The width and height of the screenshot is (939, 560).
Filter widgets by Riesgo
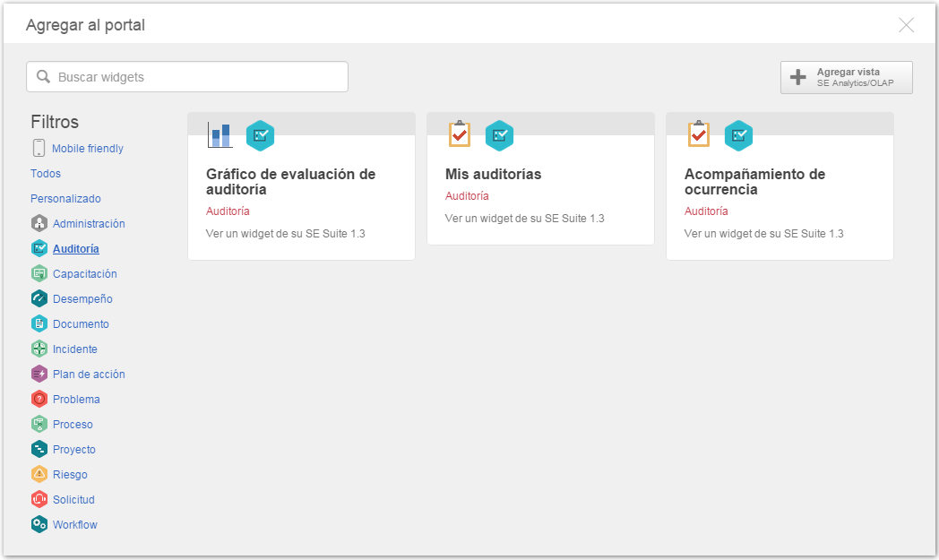(x=70, y=475)
